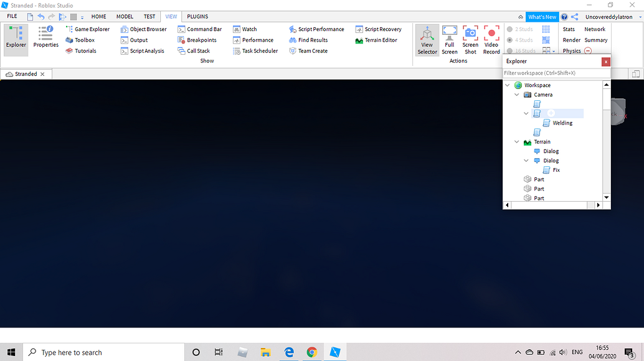The height and width of the screenshot is (361, 644).
Task: Select the 2 Studs grid option
Action: point(520,29)
